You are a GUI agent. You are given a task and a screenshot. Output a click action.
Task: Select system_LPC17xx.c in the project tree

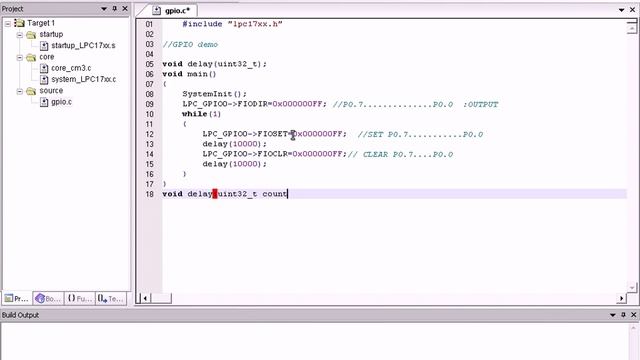click(x=84, y=79)
